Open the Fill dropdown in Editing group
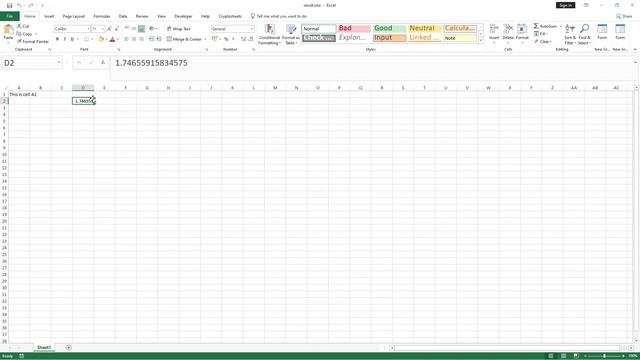Viewport: 640px width, 360px height. click(x=541, y=34)
